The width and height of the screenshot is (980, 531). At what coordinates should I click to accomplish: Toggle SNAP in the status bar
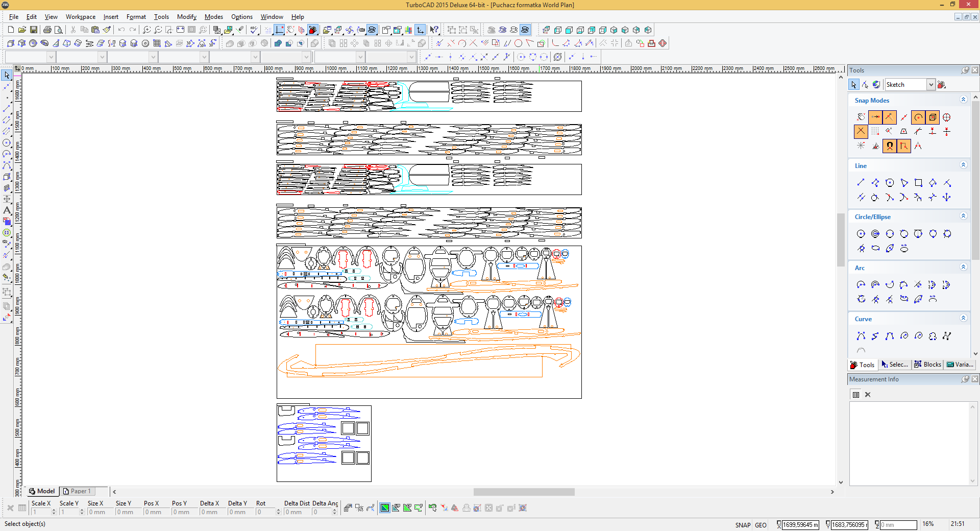coord(743,525)
